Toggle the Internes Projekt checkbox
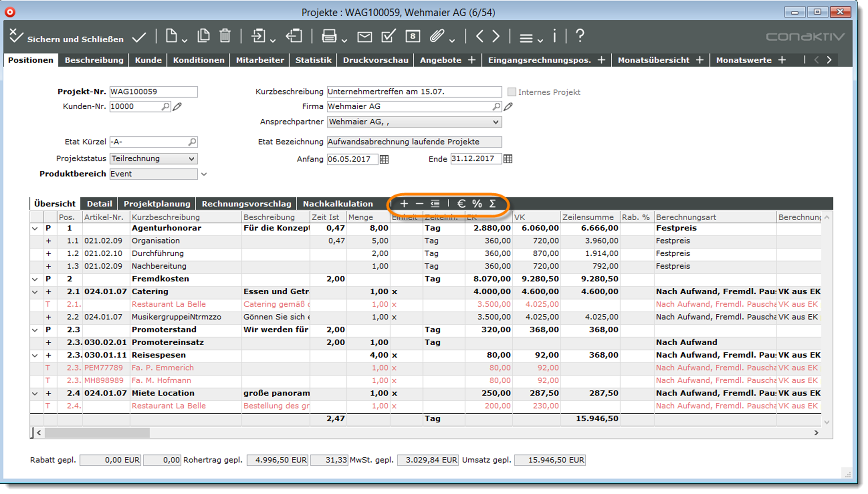The width and height of the screenshot is (868, 494). [x=511, y=92]
